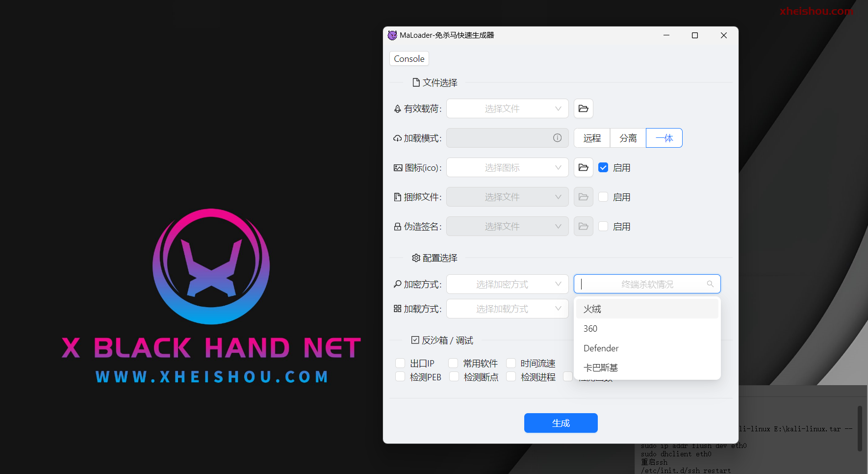The width and height of the screenshot is (868, 474).
Task: Choose 火绒 from antivirus list
Action: [647, 309]
